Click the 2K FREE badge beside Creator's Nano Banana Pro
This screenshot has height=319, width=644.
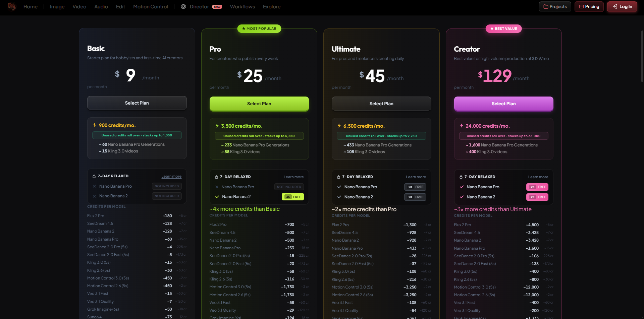tap(537, 187)
